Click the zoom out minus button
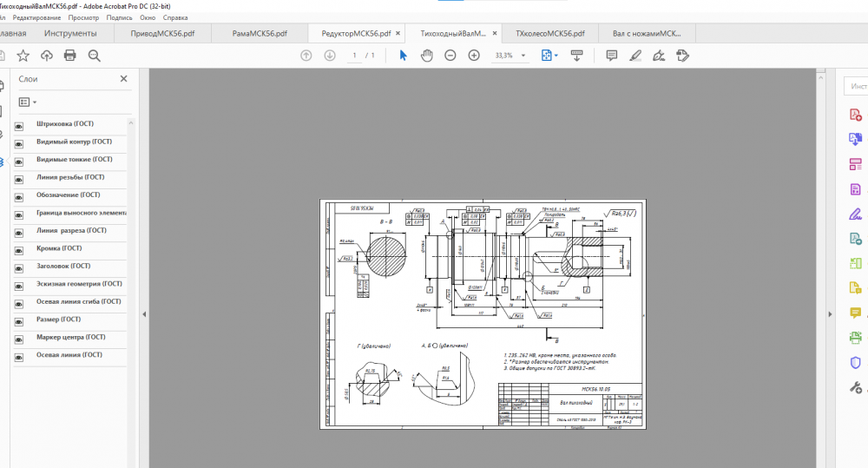Image resolution: width=868 pixels, height=468 pixels. pos(450,56)
